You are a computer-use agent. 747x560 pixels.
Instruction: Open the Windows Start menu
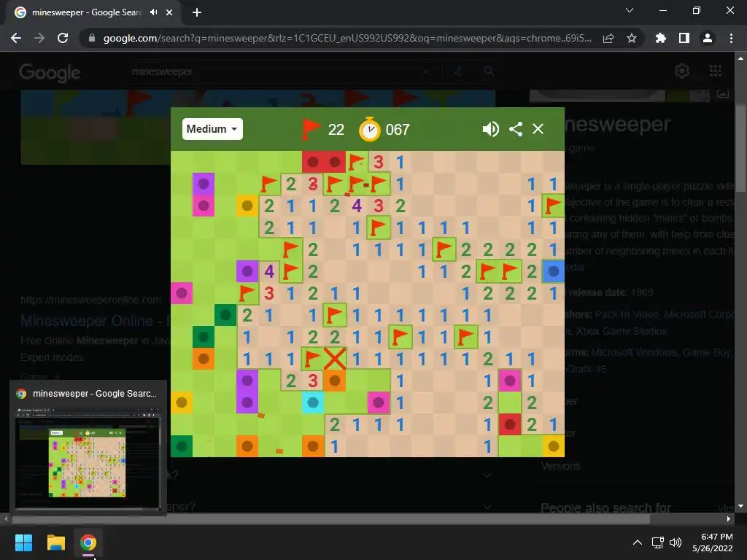tap(23, 542)
